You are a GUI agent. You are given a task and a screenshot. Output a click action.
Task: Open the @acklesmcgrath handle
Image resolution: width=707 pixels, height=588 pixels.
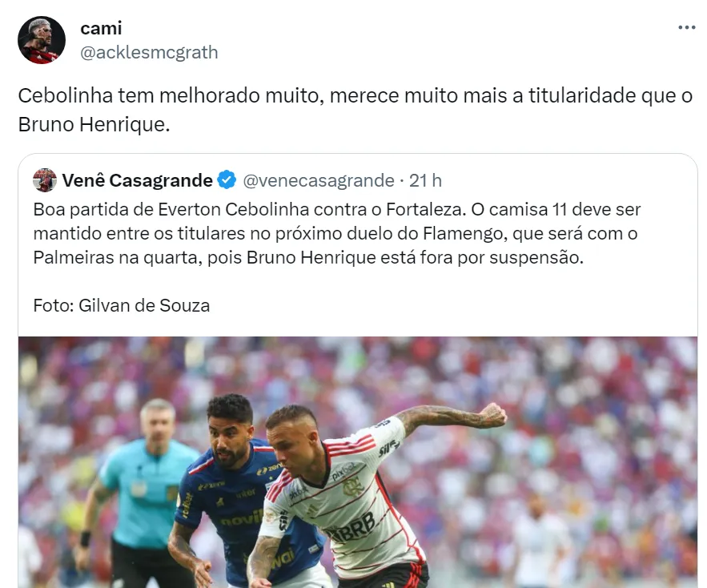click(149, 52)
